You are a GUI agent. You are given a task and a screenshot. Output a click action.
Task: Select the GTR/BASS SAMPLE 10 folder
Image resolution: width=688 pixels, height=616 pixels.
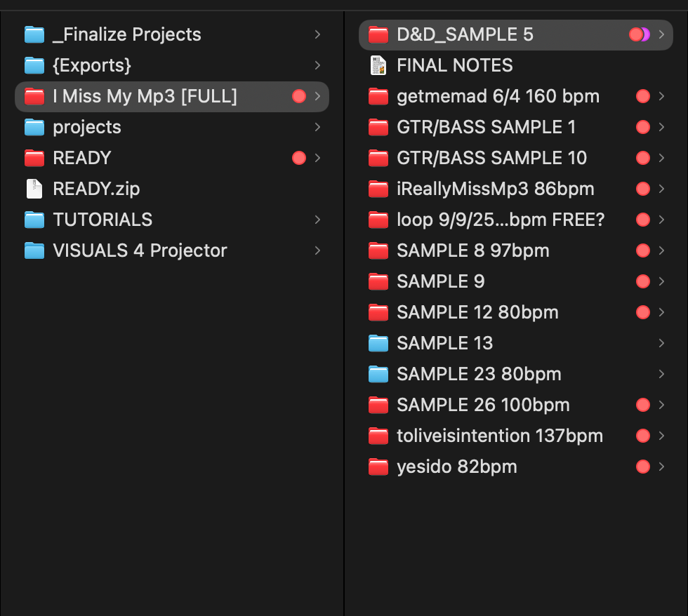tap(516, 158)
